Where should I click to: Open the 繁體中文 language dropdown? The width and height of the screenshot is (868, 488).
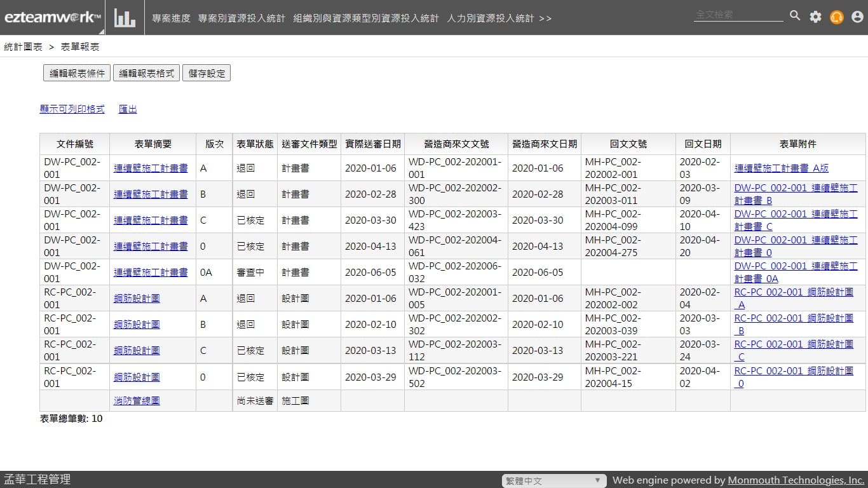pos(553,481)
